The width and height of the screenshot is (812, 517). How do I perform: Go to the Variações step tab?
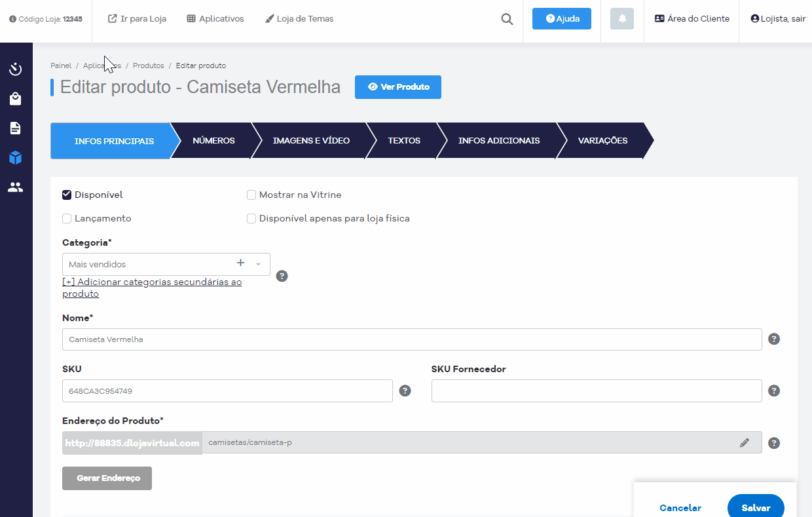point(602,141)
